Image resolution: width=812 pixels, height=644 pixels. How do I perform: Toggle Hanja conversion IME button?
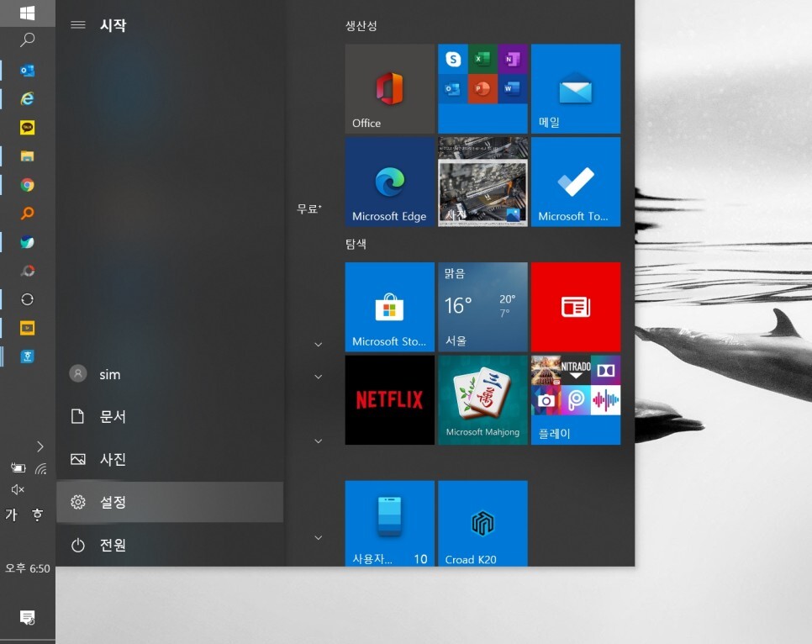point(37,515)
